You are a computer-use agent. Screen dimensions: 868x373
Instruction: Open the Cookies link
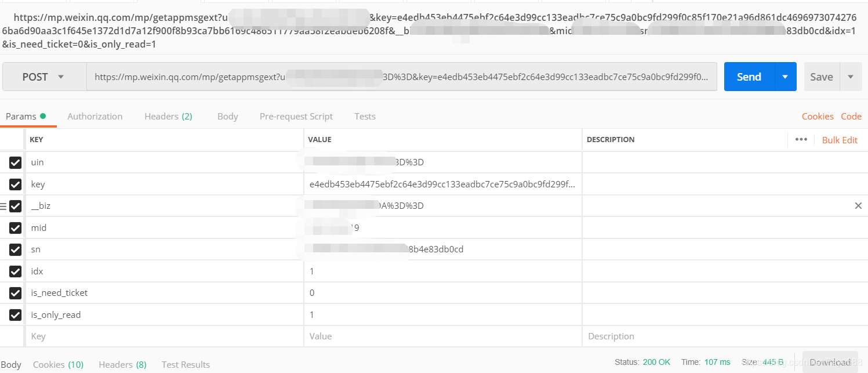click(818, 116)
